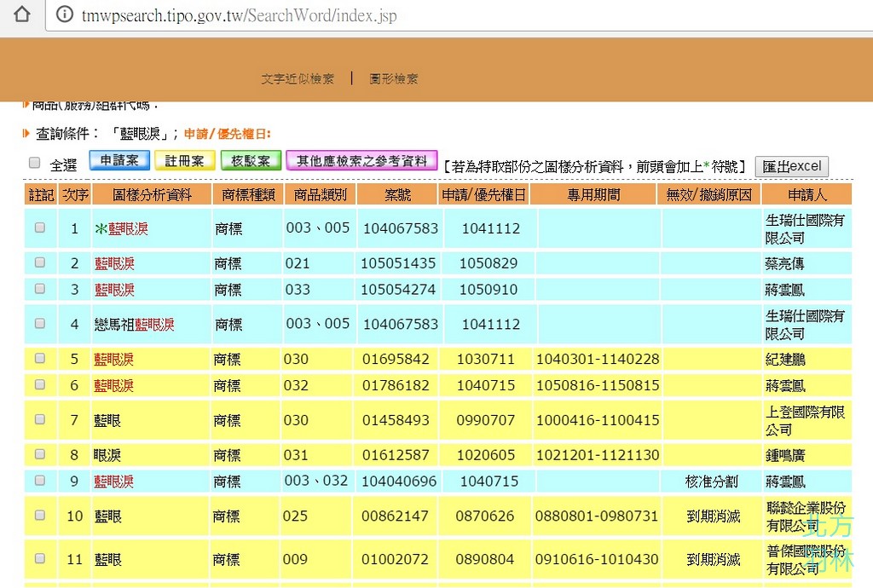This screenshot has height=588, width=873.
Task: Click case number 01786182
Action: [x=396, y=385]
